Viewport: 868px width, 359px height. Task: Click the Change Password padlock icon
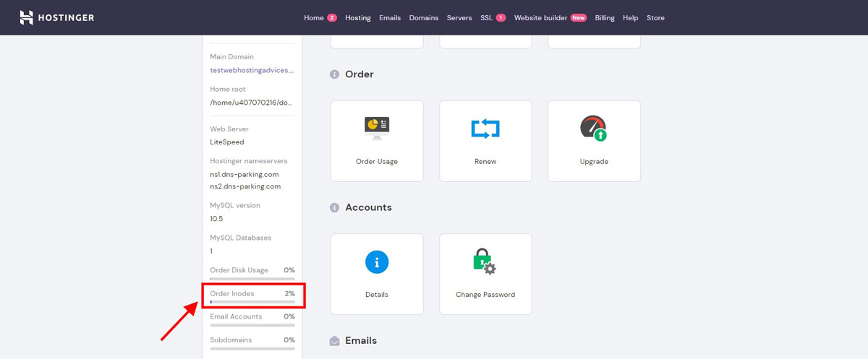tap(485, 261)
